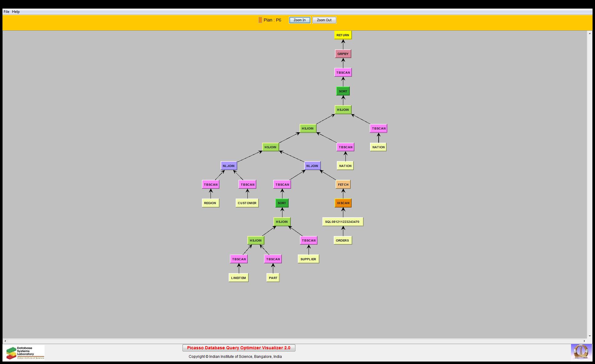
Task: Select the SUPPLIER table node
Action: (308, 259)
